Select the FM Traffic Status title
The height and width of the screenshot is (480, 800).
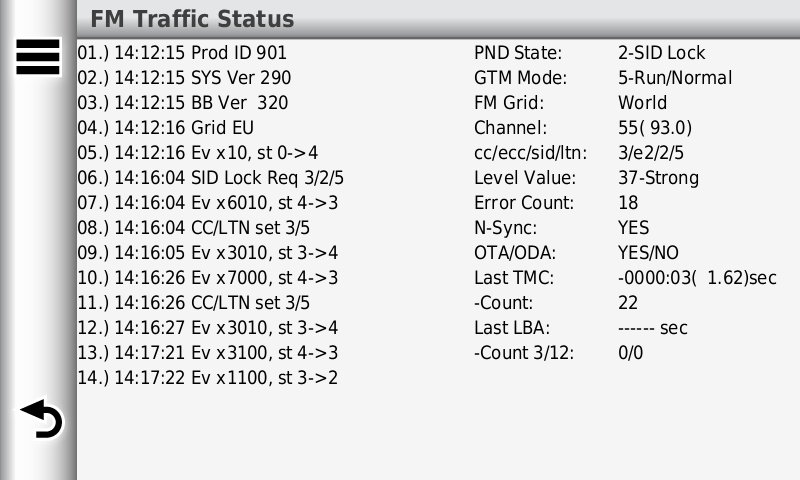click(x=192, y=19)
